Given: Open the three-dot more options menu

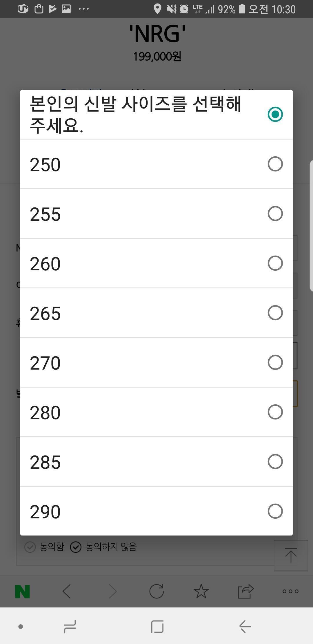Looking at the screenshot, I should [290, 591].
